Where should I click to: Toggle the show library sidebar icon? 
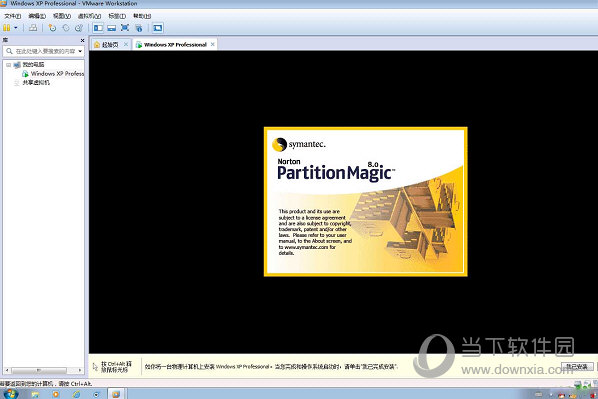pyautogui.click(x=98, y=28)
